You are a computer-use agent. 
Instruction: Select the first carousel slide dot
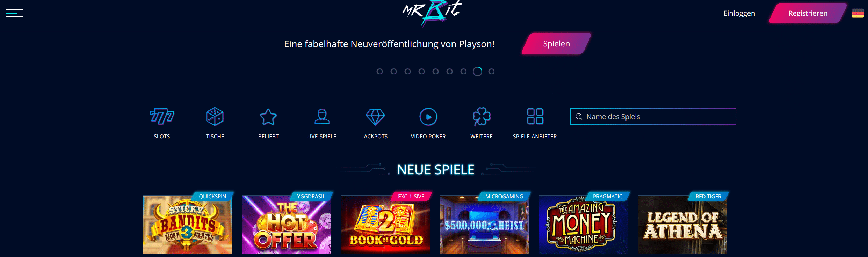(379, 72)
